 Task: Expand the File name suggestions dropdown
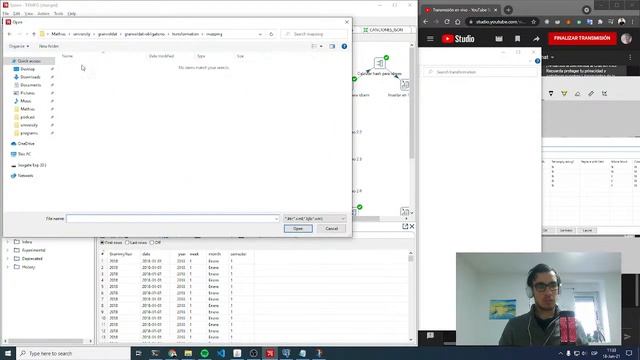tap(276, 219)
